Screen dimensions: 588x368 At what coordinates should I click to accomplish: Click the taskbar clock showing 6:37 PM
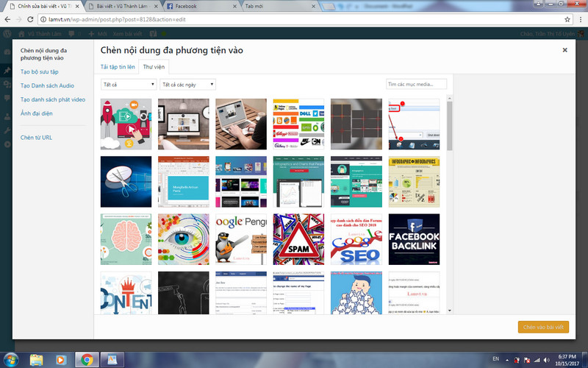(567, 360)
